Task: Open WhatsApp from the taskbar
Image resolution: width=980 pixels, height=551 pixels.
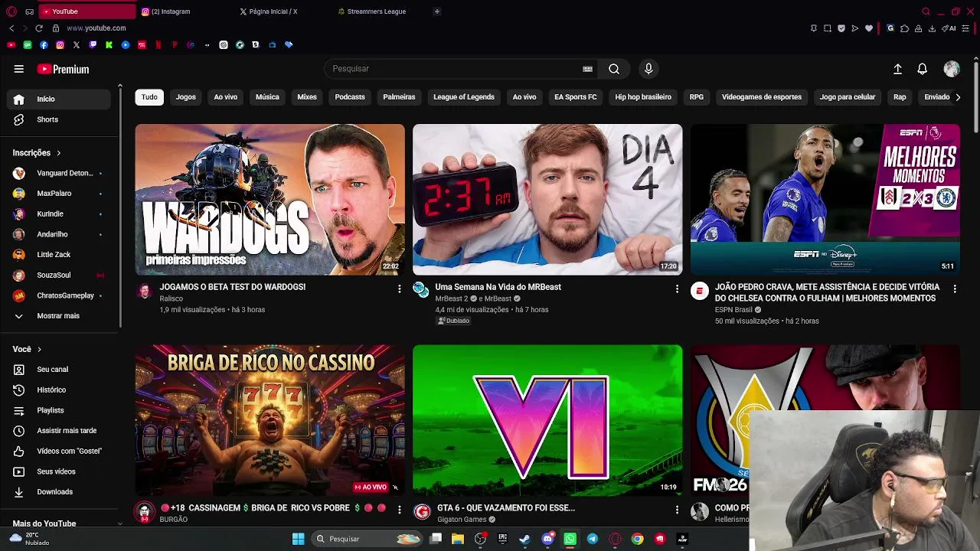Action: pos(570,539)
